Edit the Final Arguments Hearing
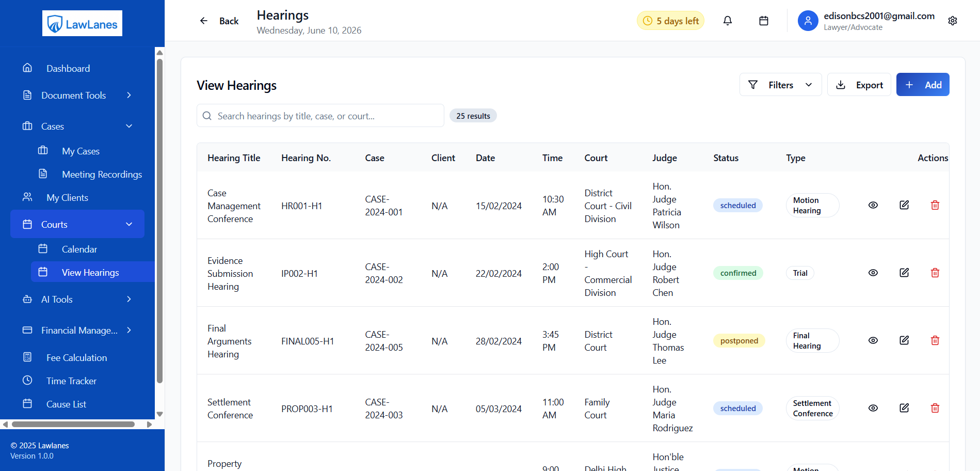The width and height of the screenshot is (980, 471). [904, 340]
